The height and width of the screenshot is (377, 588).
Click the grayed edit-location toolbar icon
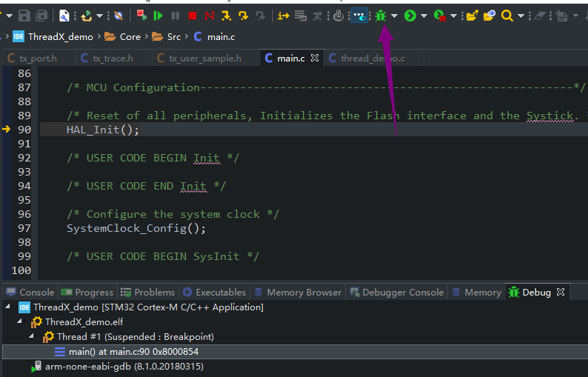pyautogui.click(x=561, y=16)
